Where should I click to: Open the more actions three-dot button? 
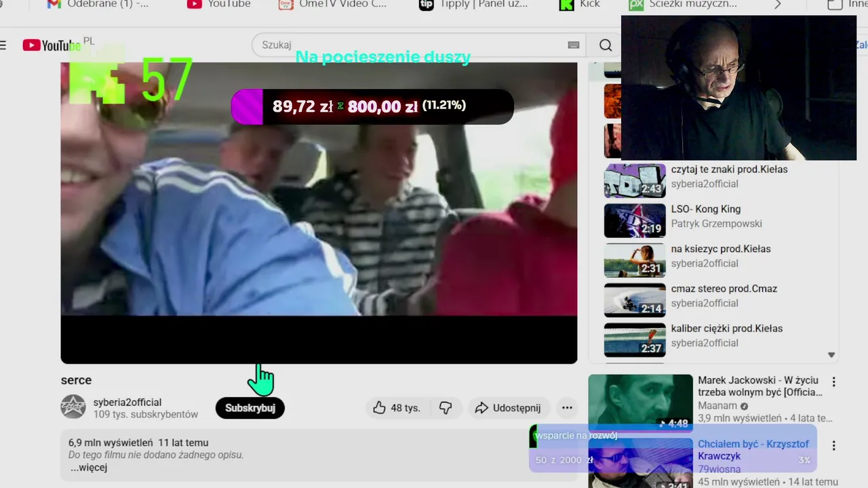[567, 408]
